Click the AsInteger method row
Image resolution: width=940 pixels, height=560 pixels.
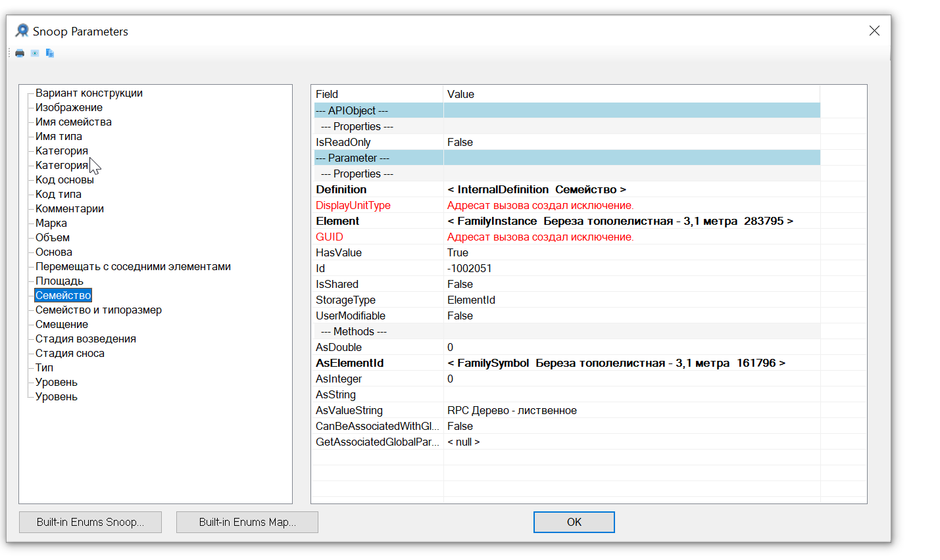pyautogui.click(x=567, y=379)
